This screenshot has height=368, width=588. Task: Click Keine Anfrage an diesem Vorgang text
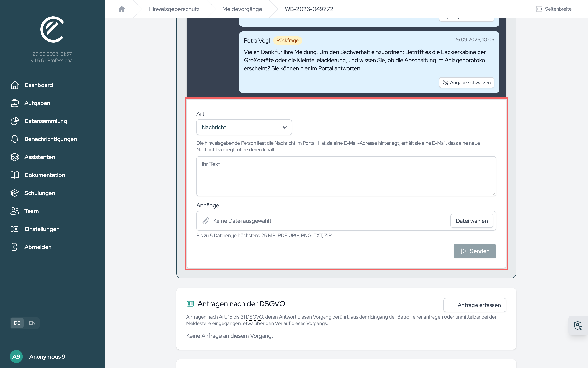pos(229,336)
